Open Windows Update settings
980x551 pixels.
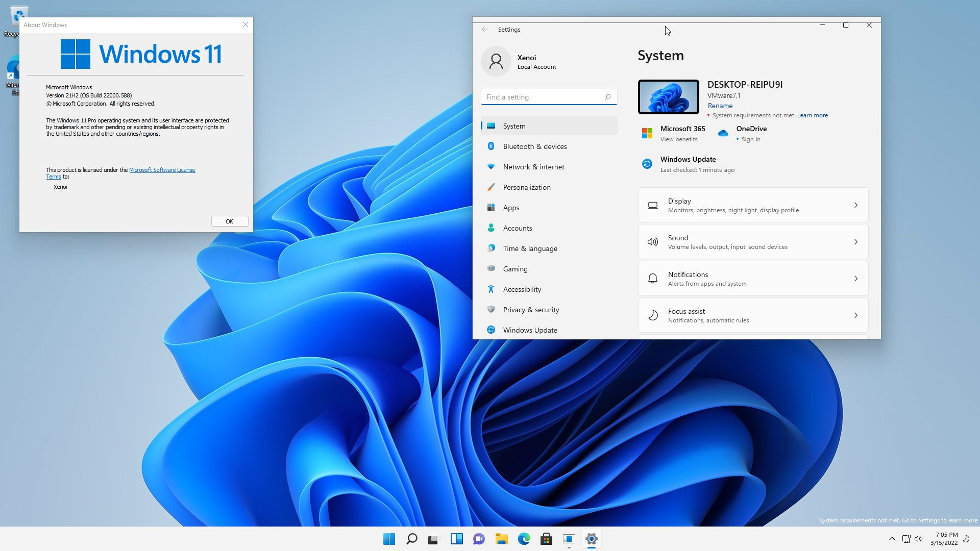[x=530, y=330]
